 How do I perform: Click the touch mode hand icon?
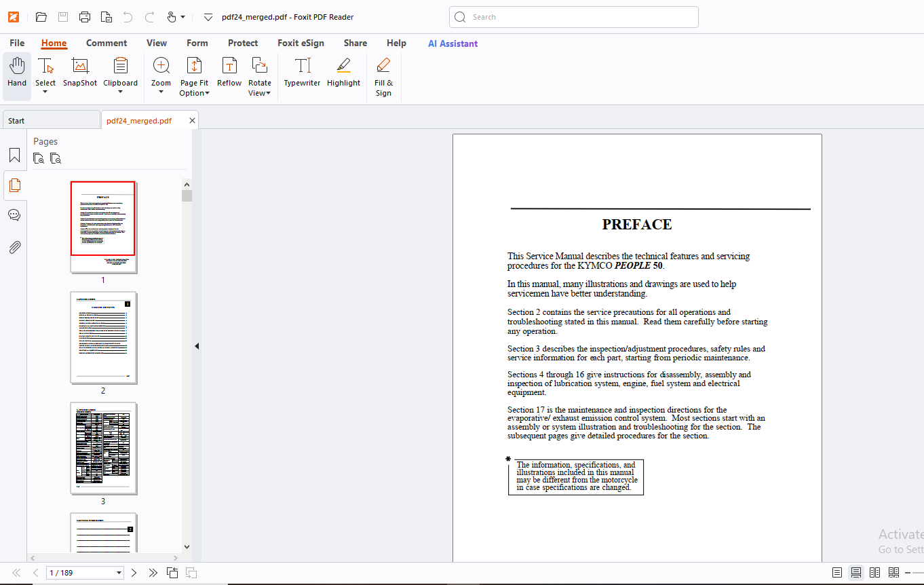[171, 17]
